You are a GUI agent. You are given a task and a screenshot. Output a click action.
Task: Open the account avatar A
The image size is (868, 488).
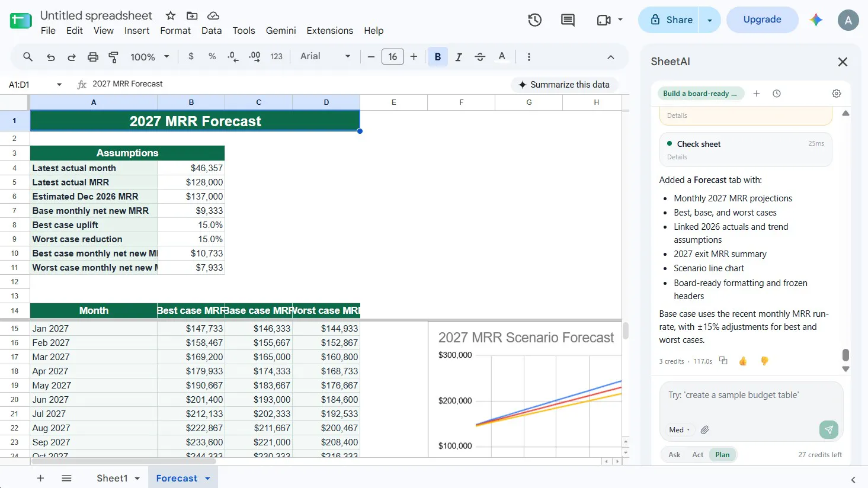(x=848, y=20)
